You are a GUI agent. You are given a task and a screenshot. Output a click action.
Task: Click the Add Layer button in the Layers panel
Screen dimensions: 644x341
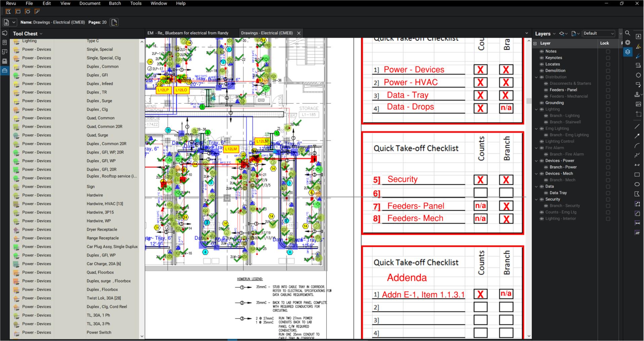562,34
